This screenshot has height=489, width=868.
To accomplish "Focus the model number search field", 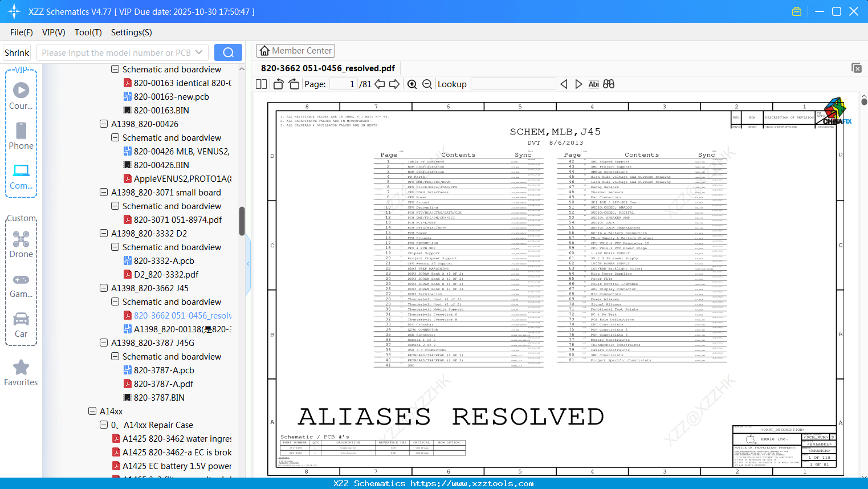I will coord(117,52).
